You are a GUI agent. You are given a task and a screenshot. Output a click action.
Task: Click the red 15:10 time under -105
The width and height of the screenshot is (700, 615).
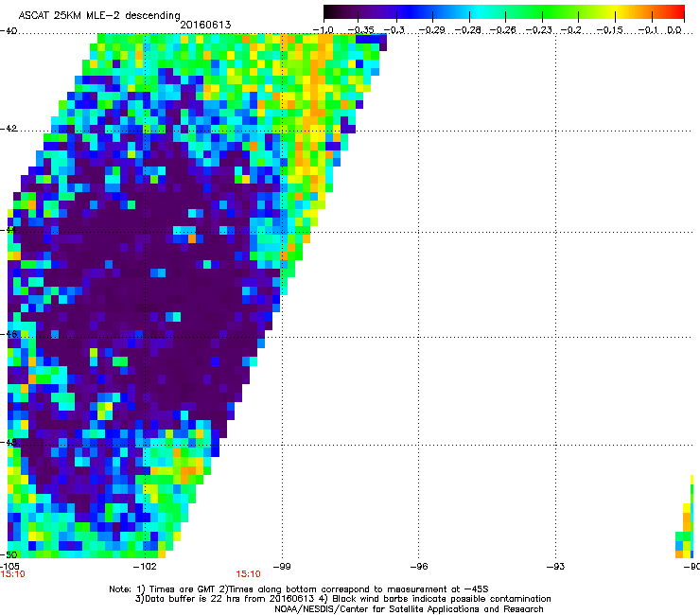tap(12, 574)
